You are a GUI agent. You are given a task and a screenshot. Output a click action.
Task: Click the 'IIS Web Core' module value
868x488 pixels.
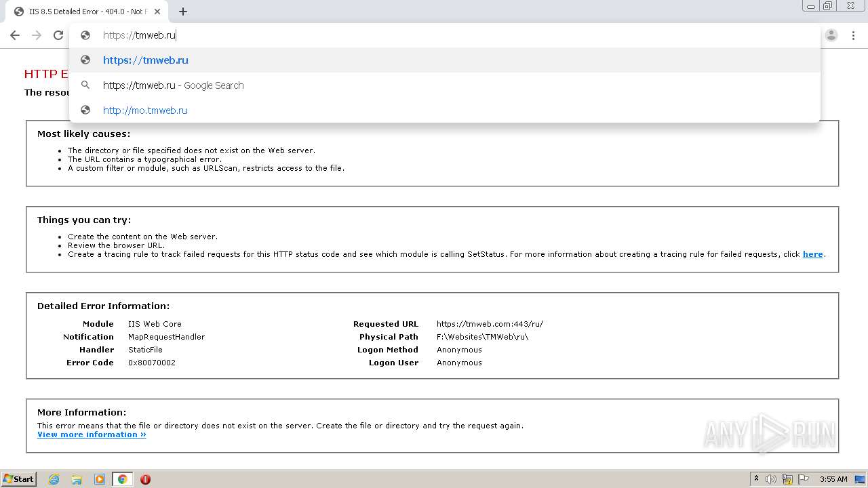[155, 324]
